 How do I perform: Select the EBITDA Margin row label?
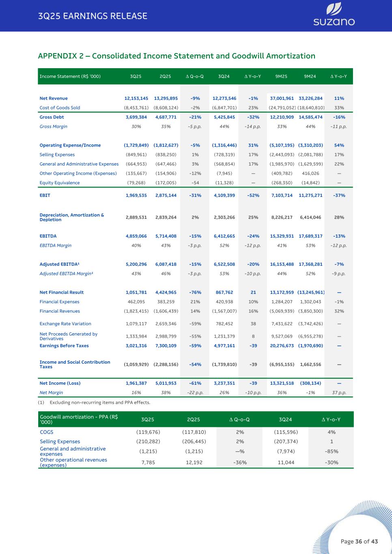point(55,246)
